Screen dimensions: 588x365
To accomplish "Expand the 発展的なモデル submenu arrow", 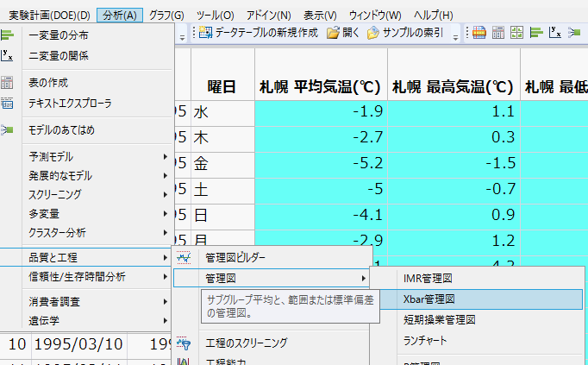I will 165,175.
